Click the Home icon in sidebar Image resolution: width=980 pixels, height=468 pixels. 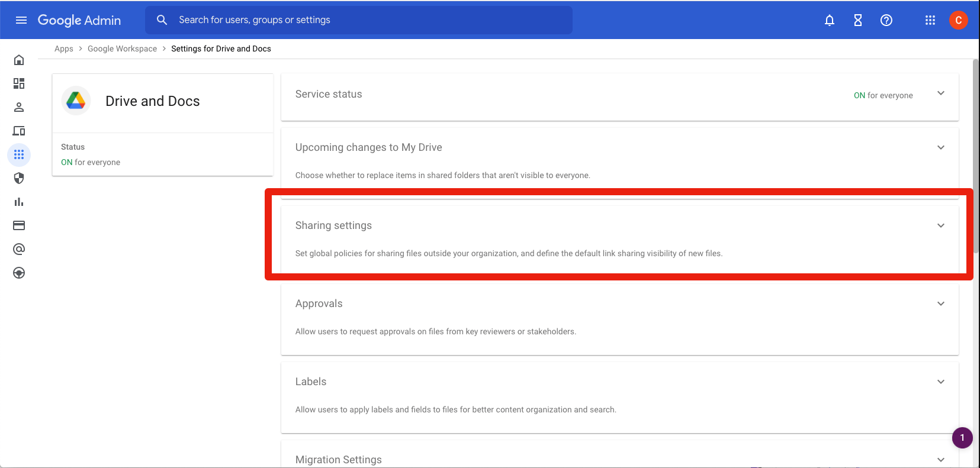[19, 60]
